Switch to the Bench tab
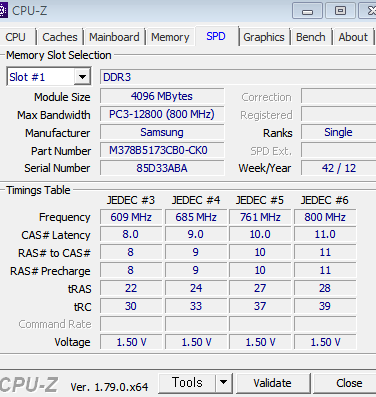Image resolution: width=376 pixels, height=397 pixels. click(311, 37)
